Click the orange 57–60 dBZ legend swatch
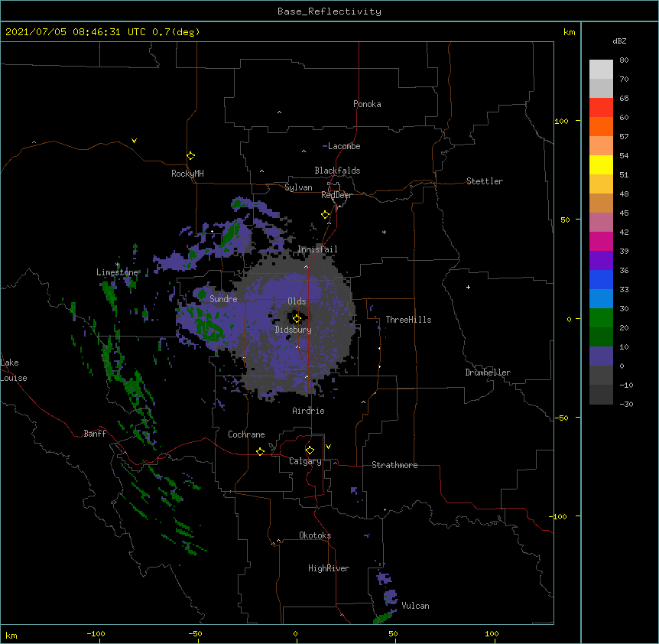The height and width of the screenshot is (644, 659). coord(601,126)
